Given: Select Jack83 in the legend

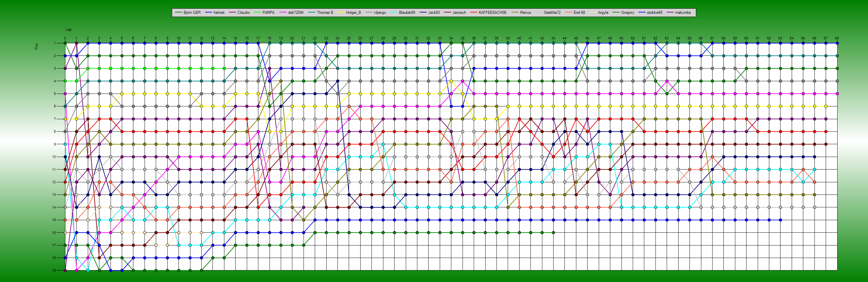Looking at the screenshot, I should (434, 12).
